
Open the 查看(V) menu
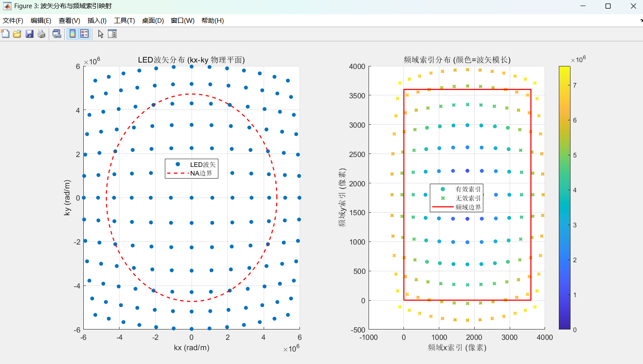tap(69, 21)
